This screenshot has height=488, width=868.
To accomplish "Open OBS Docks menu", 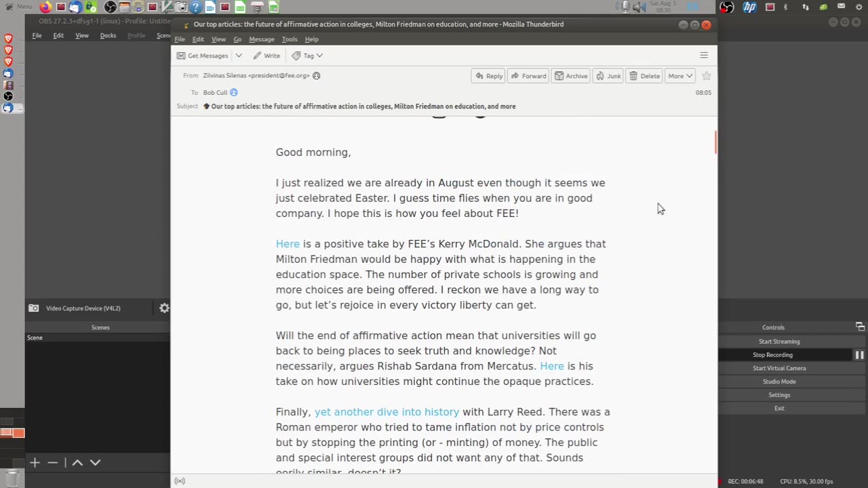I will tap(108, 35).
